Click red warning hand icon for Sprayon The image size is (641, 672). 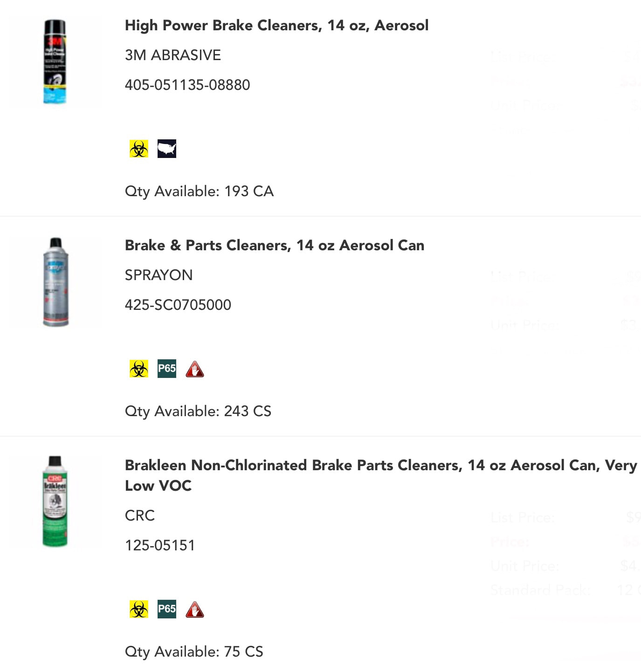(x=195, y=369)
